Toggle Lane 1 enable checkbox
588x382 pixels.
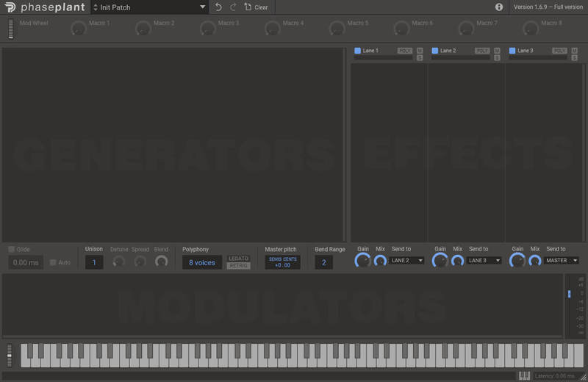358,51
